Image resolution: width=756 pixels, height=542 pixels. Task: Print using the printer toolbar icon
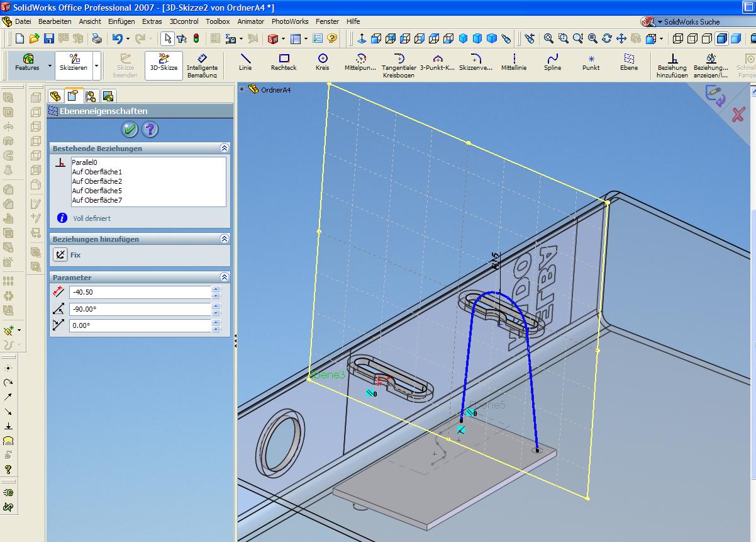pyautogui.click(x=97, y=38)
